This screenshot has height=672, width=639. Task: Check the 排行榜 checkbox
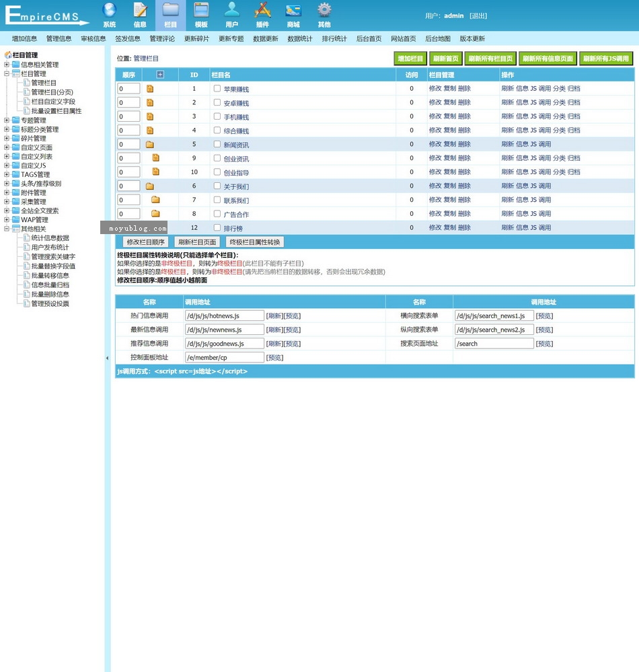click(x=217, y=227)
